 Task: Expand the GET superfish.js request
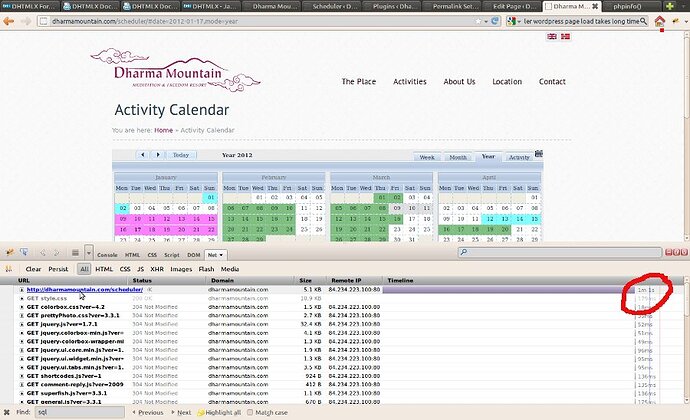(22, 393)
